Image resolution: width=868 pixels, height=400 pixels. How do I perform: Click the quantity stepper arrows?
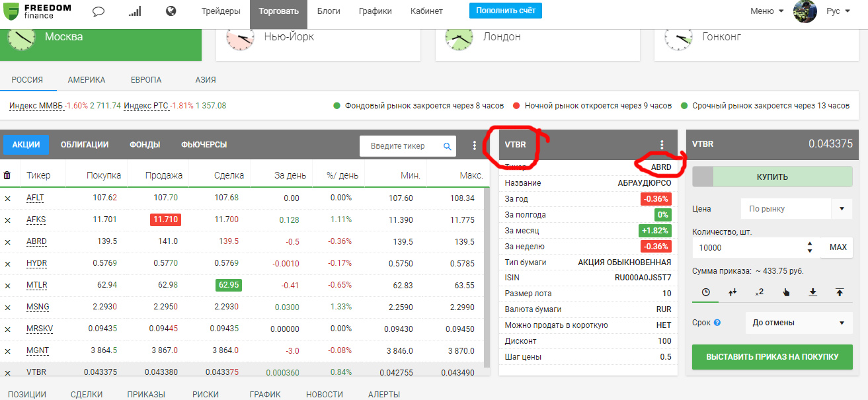[x=810, y=248]
